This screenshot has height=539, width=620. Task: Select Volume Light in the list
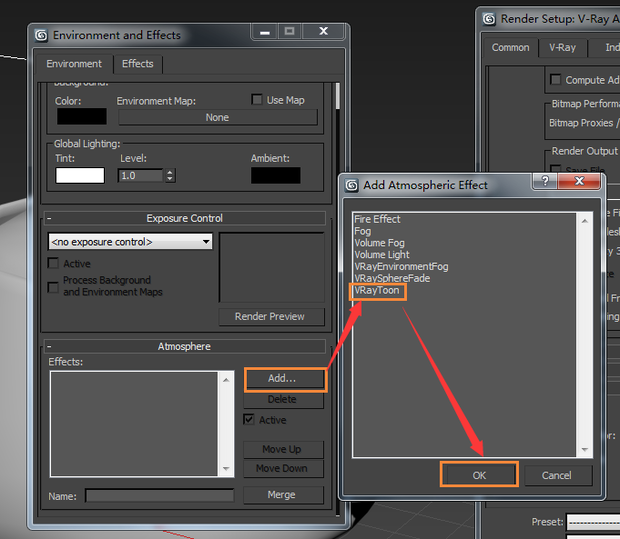tap(382, 255)
